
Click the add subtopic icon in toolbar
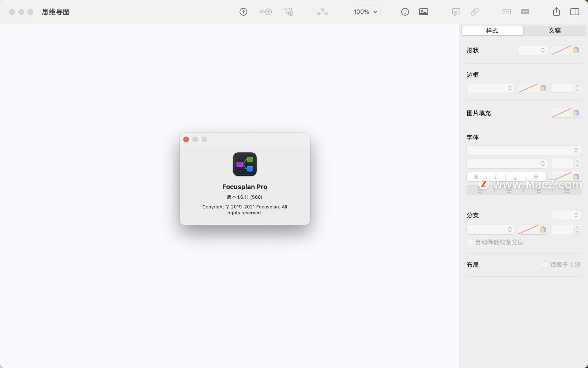266,12
